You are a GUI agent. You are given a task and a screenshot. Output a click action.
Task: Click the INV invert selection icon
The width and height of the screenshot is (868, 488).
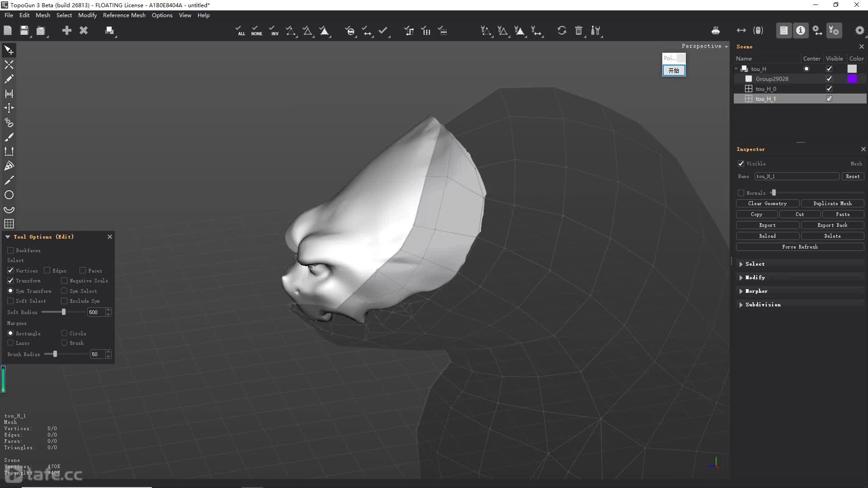[x=274, y=30]
